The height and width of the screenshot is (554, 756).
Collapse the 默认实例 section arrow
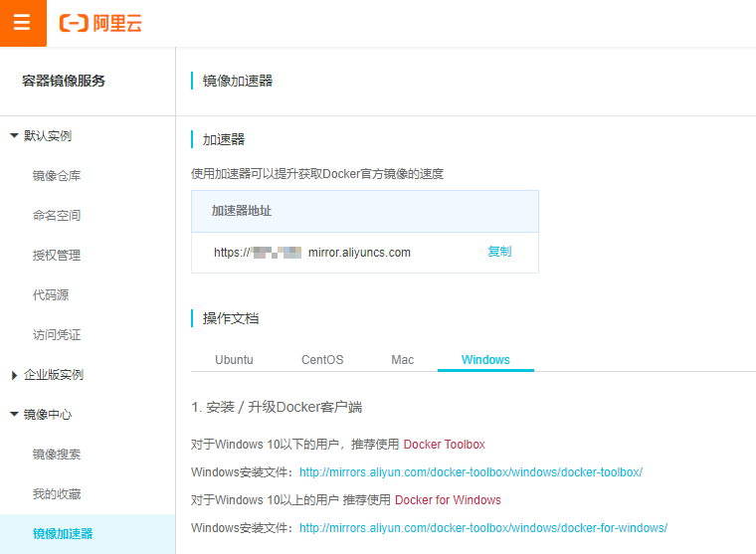[14, 136]
